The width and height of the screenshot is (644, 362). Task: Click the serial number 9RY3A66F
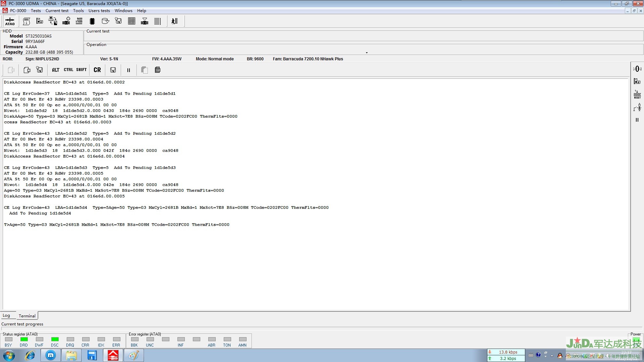click(x=35, y=42)
